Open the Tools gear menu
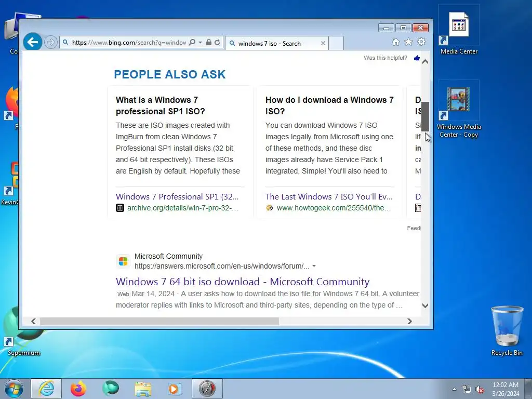Viewport: 532px width, 399px height. (x=421, y=42)
